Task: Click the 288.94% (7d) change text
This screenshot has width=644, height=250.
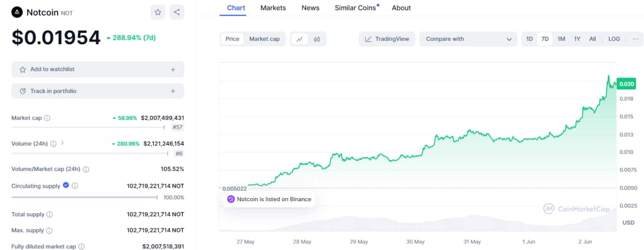Action: [134, 38]
